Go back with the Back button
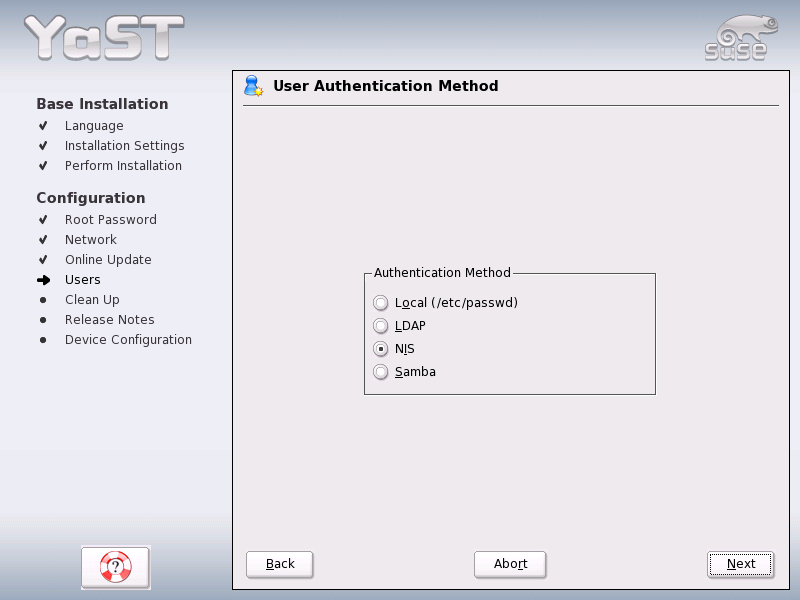 280,564
